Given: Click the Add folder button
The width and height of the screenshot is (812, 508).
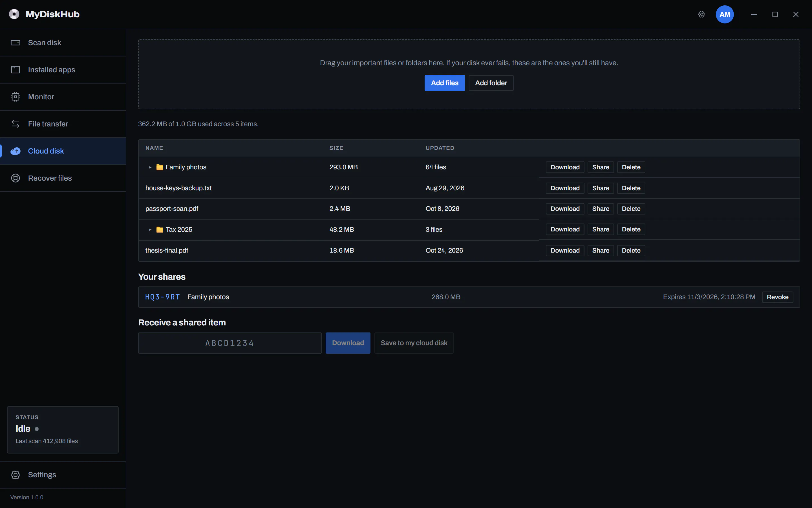Looking at the screenshot, I should coord(491,83).
